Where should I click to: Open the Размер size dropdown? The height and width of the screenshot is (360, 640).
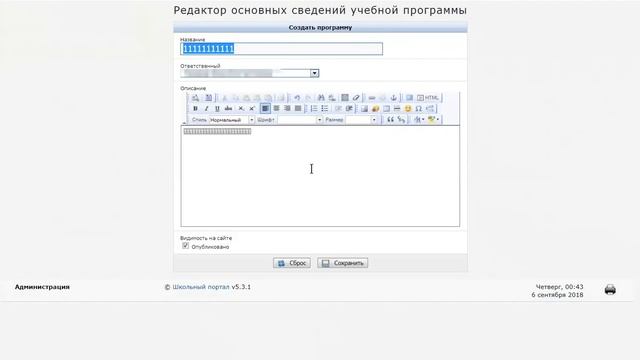point(361,120)
